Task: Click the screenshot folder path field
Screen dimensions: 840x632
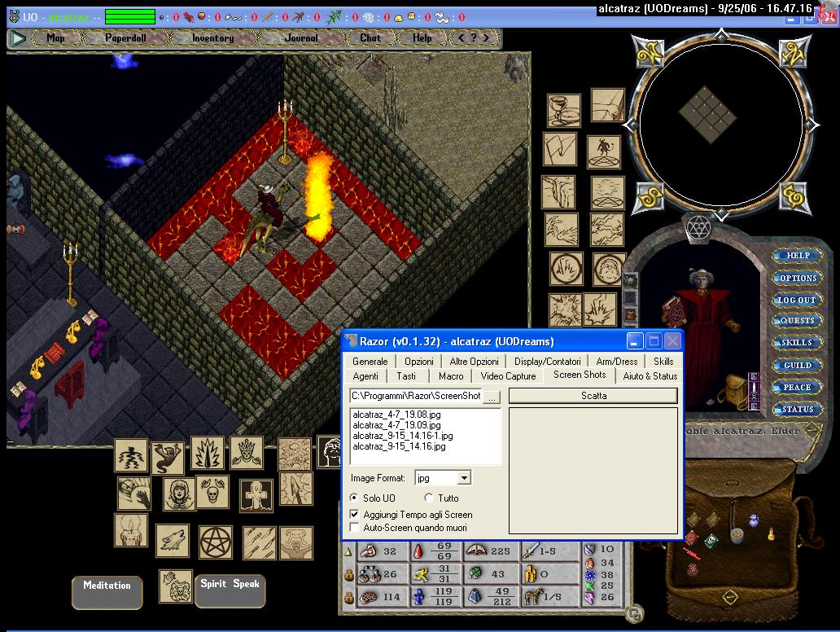Action: click(416, 396)
